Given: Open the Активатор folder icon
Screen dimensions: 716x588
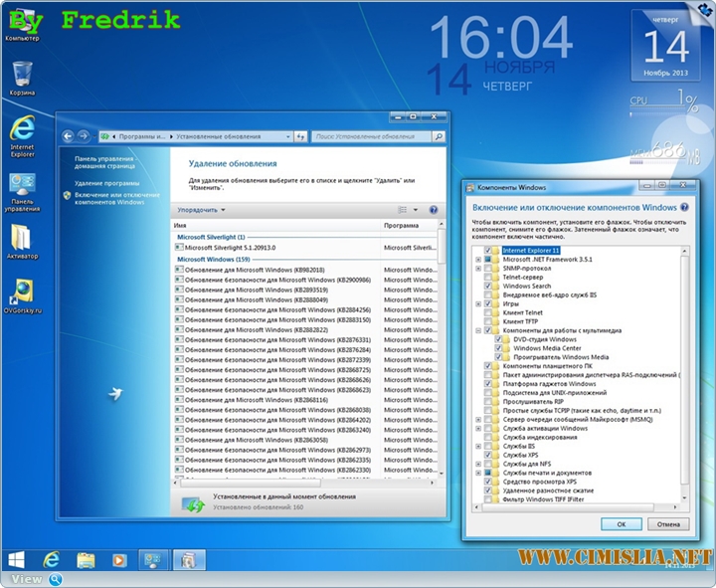Looking at the screenshot, I should pyautogui.click(x=22, y=242).
